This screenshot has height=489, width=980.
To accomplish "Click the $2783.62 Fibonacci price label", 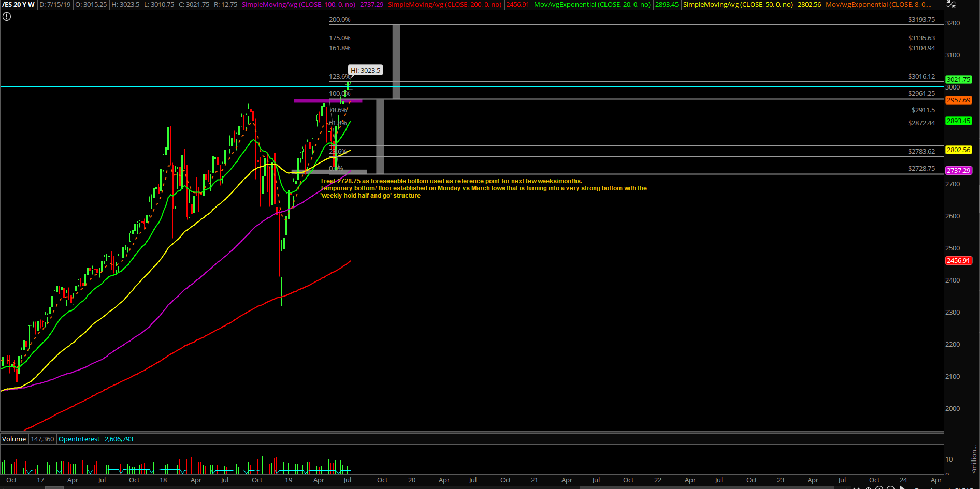I will point(921,152).
